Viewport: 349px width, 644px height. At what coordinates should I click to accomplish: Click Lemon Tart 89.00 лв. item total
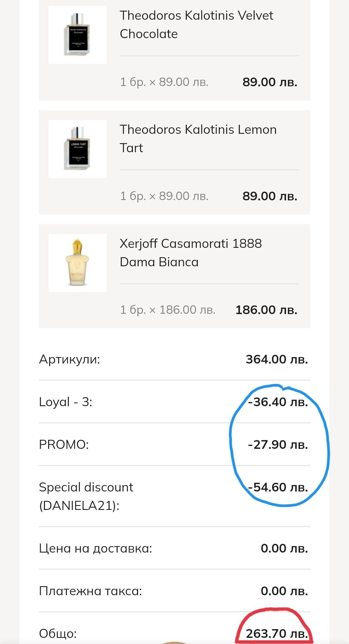(270, 196)
